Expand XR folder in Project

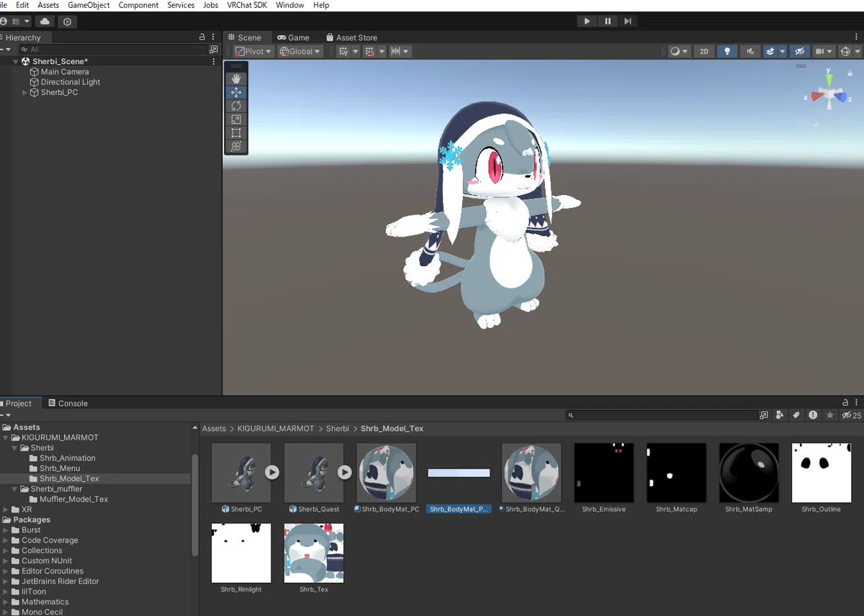coord(6,509)
